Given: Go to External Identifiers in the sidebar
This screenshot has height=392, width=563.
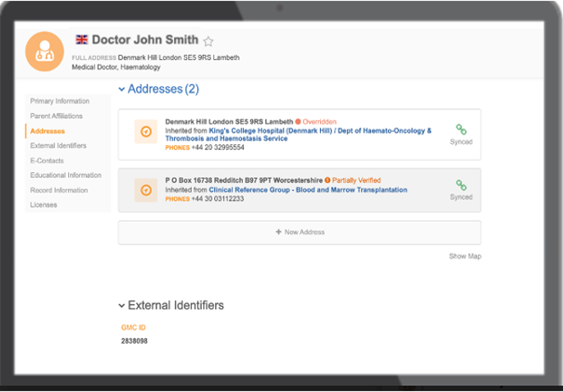Looking at the screenshot, I should [58, 146].
